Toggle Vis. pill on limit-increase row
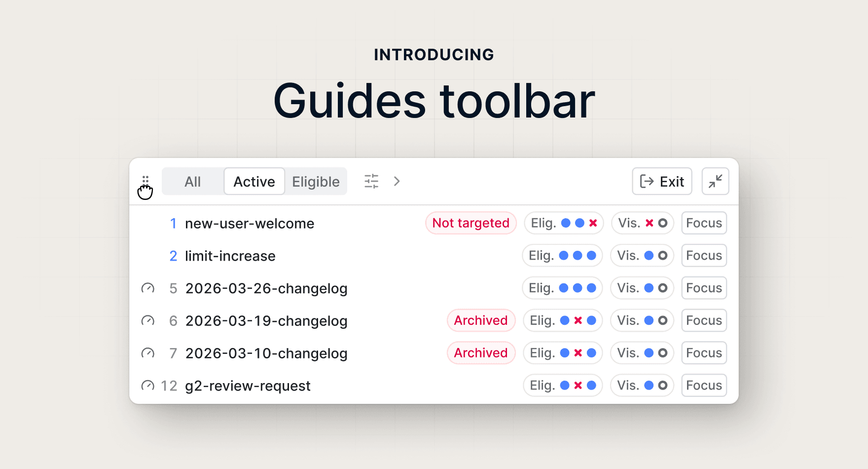Viewport: 868px width, 469px height. click(642, 256)
